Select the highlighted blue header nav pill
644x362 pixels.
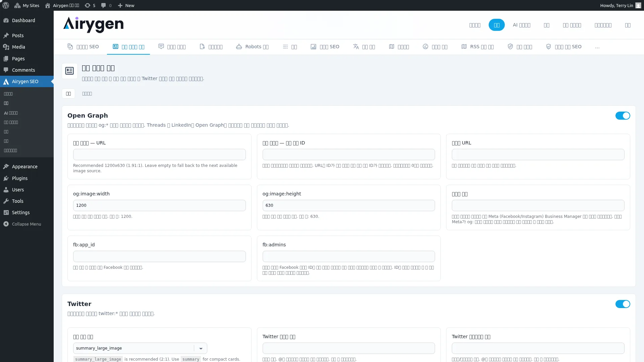click(x=496, y=25)
